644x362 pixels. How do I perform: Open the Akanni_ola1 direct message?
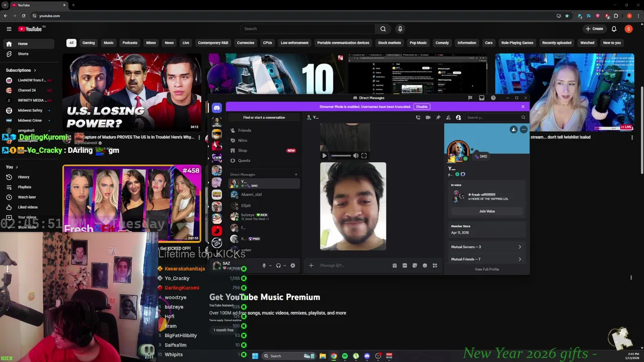[x=264, y=195]
